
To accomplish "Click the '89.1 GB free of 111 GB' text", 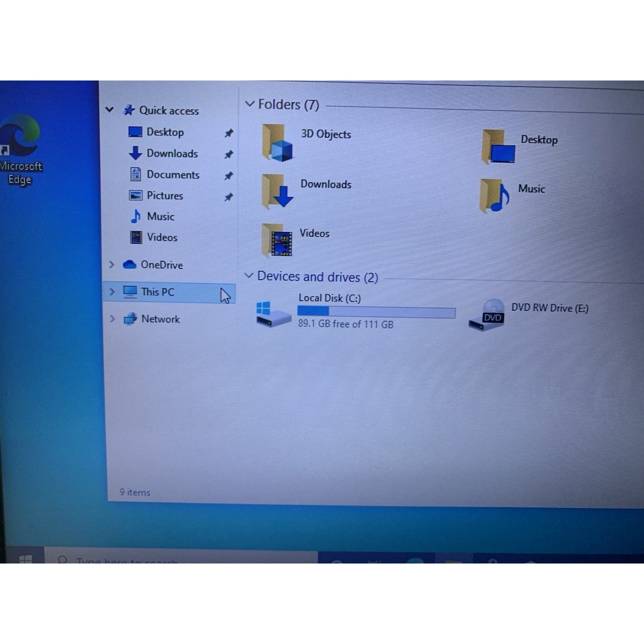I will (346, 324).
